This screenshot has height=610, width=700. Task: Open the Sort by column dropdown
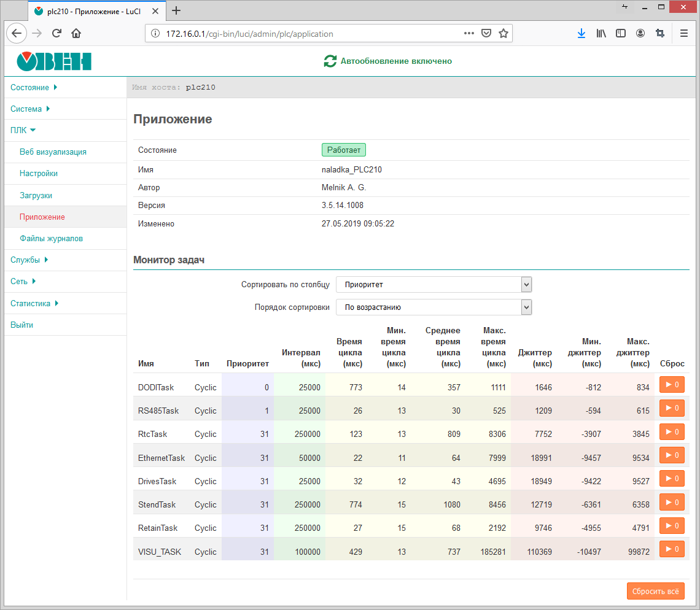434,285
